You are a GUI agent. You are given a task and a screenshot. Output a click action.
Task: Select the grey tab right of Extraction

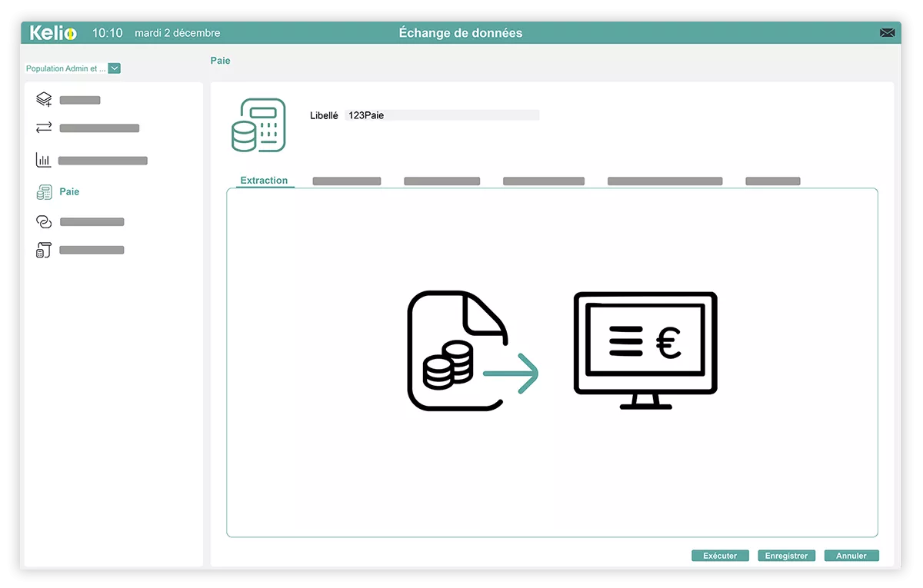pos(346,181)
